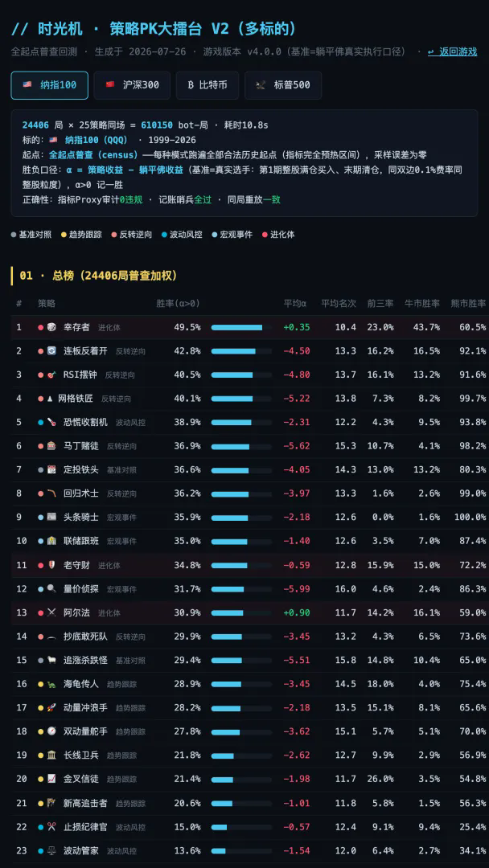Click the icon beside RSI摆钟

(x=51, y=375)
